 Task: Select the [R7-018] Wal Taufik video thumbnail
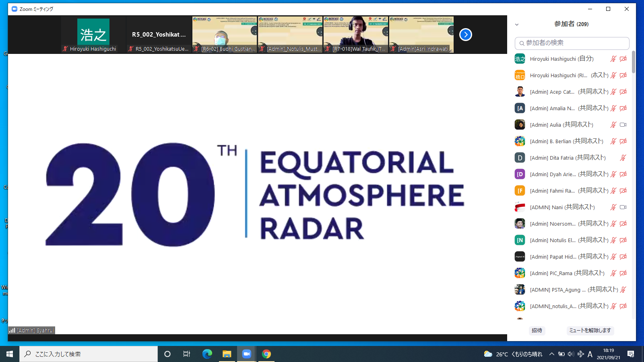coord(356,35)
